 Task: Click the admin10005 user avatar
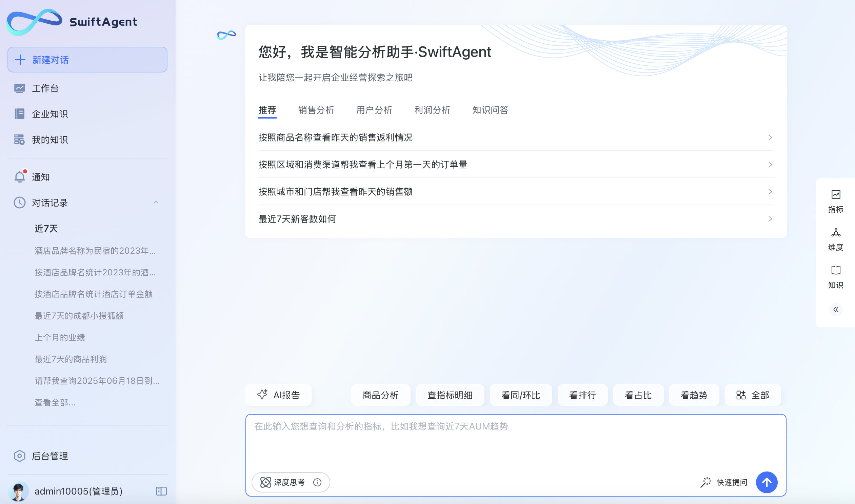click(18, 491)
